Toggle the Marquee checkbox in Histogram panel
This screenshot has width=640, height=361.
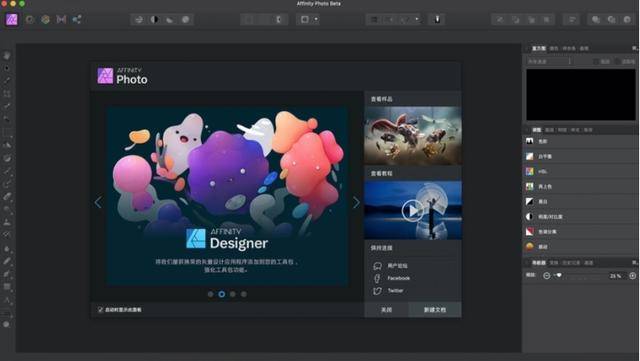618,61
